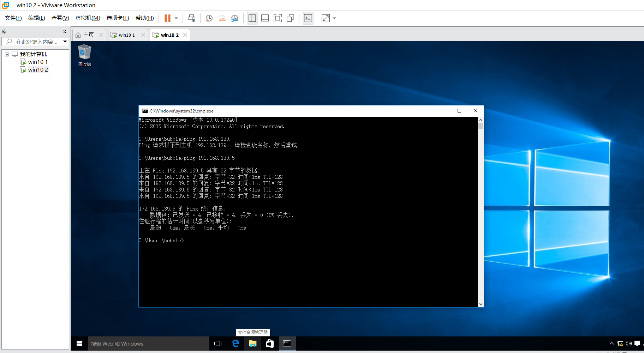Click the Recycle Bin (回收站) desktop icon
This screenshot has height=353, width=644.
pos(85,55)
